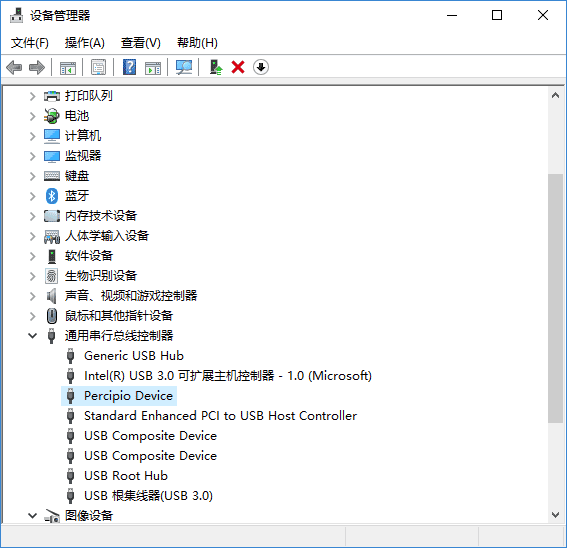567x548 pixels.
Task: Click the Forward arrow toolbar icon
Action: 37,67
